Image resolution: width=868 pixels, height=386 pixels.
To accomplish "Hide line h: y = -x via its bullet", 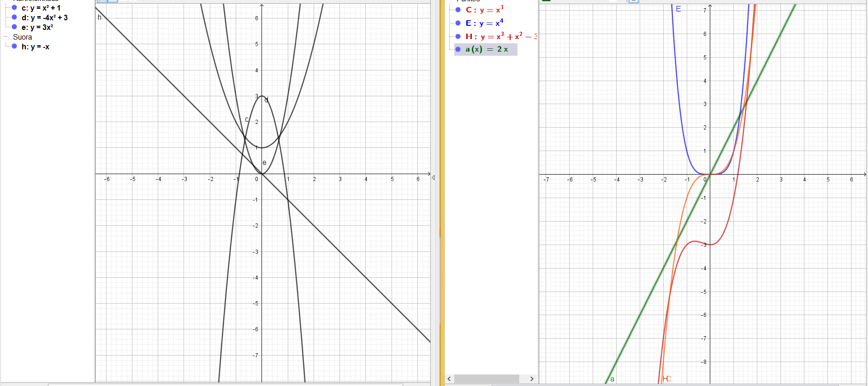I will [14, 47].
